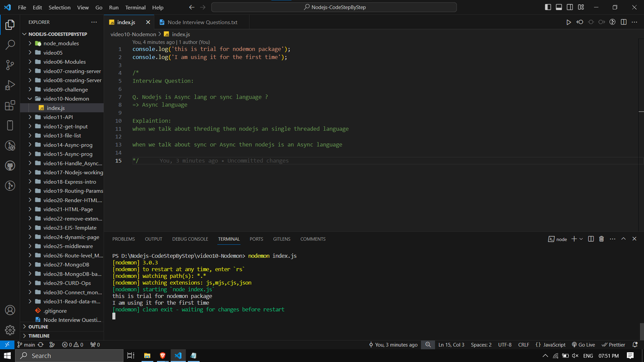Click the UTF-8 encoding indicator
The height and width of the screenshot is (362, 644).
[504, 345]
